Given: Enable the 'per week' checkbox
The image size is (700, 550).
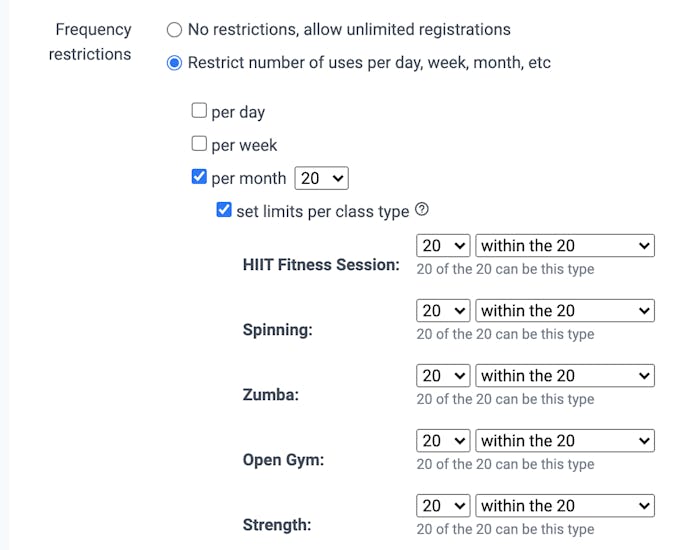Looking at the screenshot, I should tap(199, 144).
